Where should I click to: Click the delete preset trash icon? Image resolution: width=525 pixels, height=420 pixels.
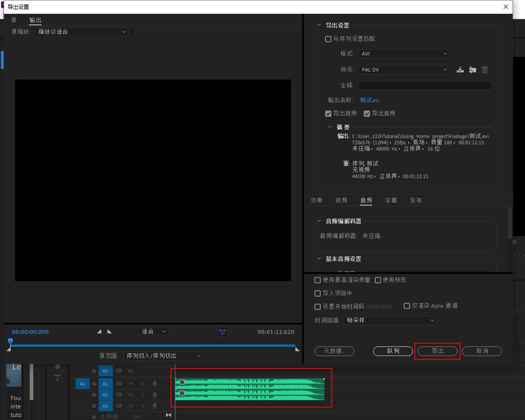coord(485,70)
